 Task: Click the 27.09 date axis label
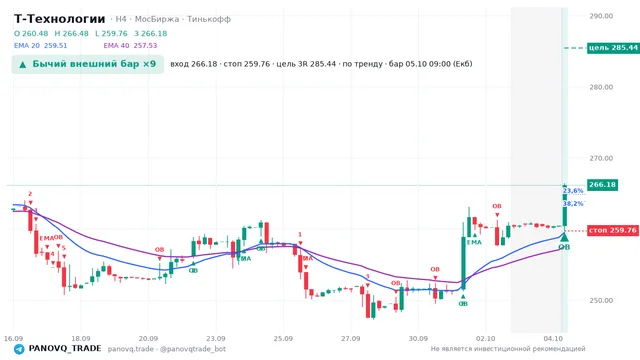click(351, 338)
